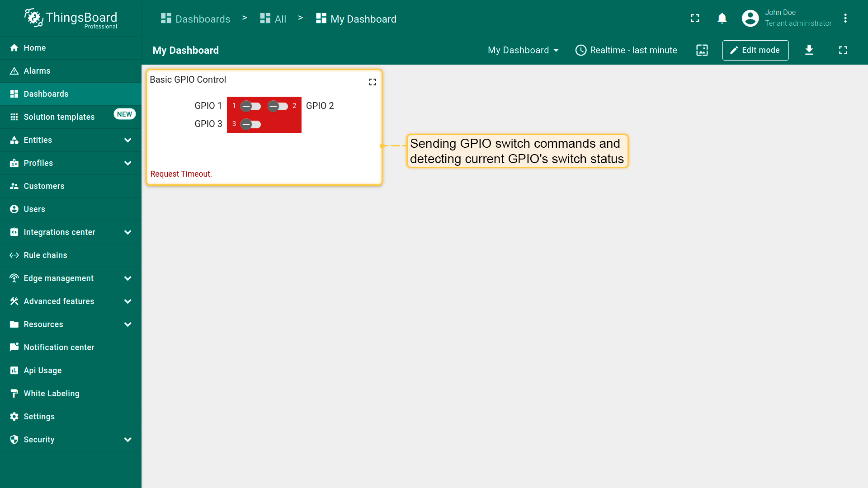Enlarge Basic GPIO Control widget to fullscreen
Screen dimensions: 868x488
pyautogui.click(x=372, y=82)
